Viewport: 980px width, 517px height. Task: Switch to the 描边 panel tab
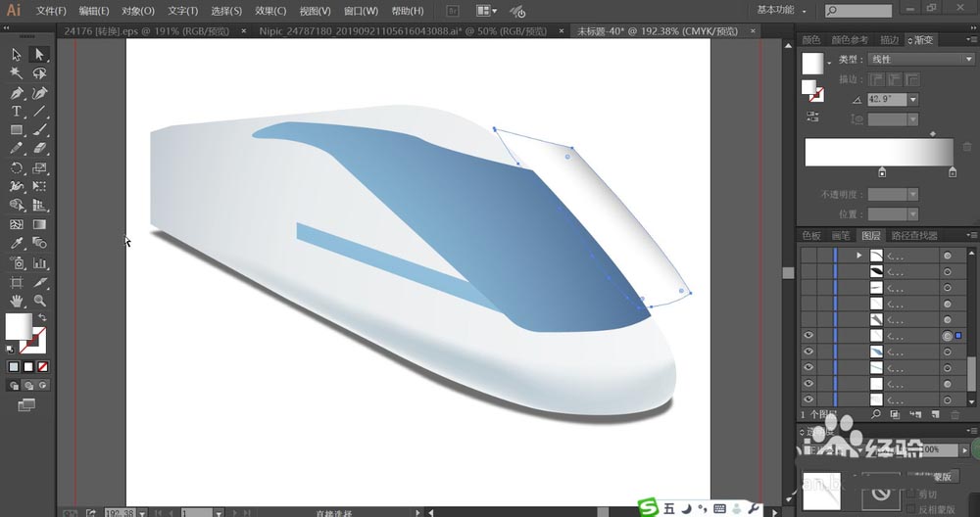889,40
